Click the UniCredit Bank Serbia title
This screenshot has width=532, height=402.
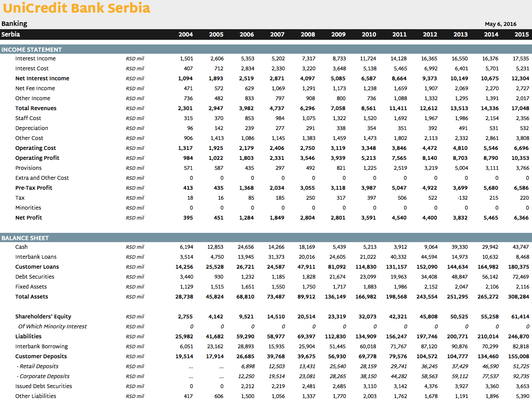[77, 8]
